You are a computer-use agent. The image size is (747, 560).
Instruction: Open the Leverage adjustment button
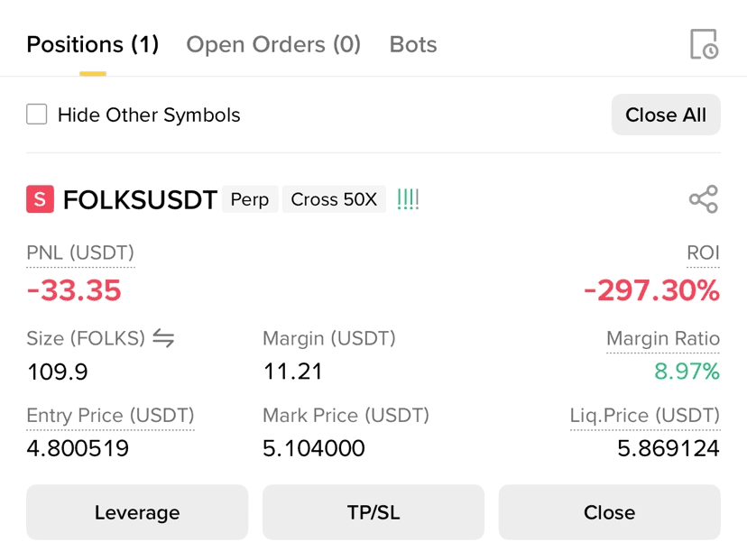click(137, 512)
